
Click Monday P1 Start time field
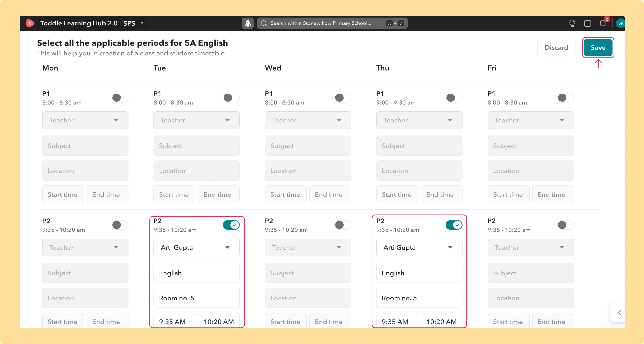63,194
